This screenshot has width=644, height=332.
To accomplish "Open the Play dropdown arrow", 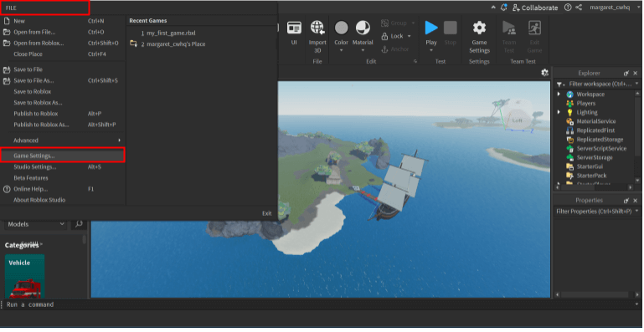I will (431, 50).
